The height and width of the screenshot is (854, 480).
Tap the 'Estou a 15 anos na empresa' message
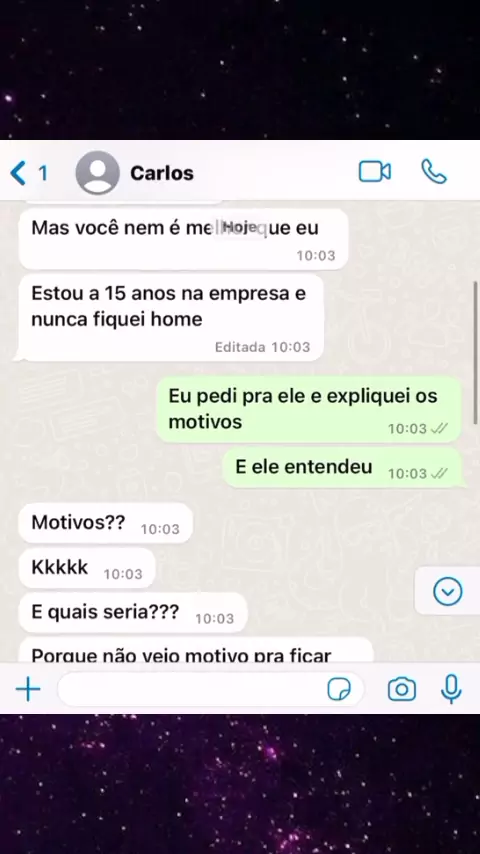tap(171, 318)
